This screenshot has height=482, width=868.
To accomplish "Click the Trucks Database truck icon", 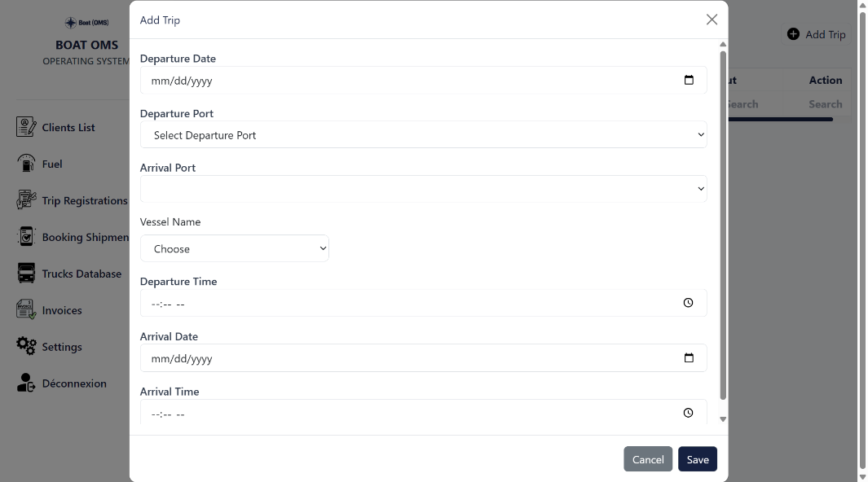I will tap(26, 274).
